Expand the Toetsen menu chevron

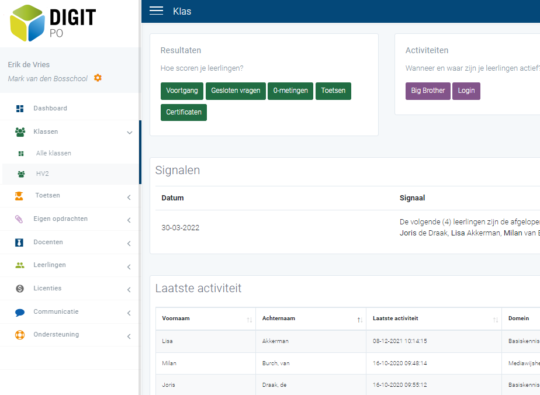click(x=129, y=197)
